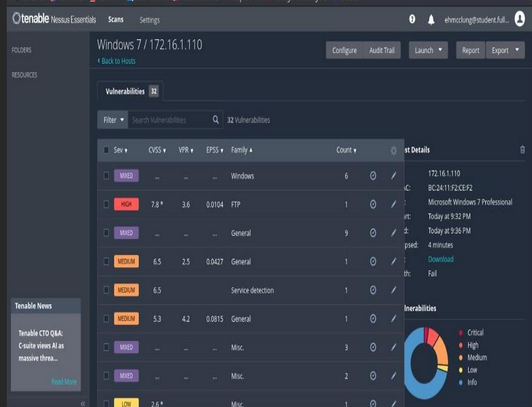Open table column settings gear
Image resolution: width=532 pixels, height=407 pixels.
click(393, 150)
